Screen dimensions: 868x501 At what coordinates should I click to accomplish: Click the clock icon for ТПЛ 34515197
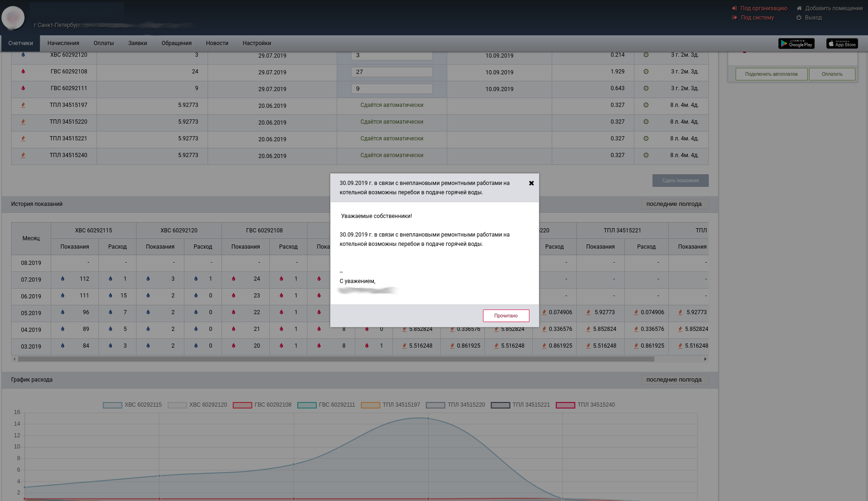(x=646, y=105)
